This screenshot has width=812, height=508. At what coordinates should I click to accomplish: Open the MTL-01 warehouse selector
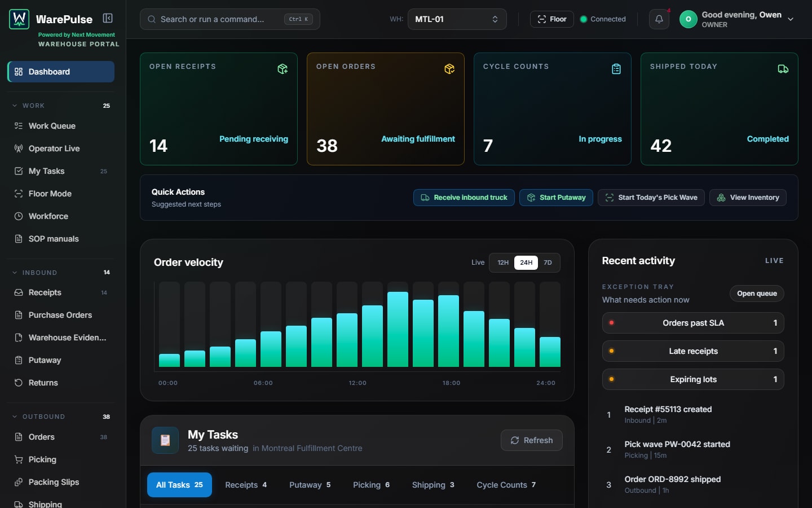(x=457, y=19)
